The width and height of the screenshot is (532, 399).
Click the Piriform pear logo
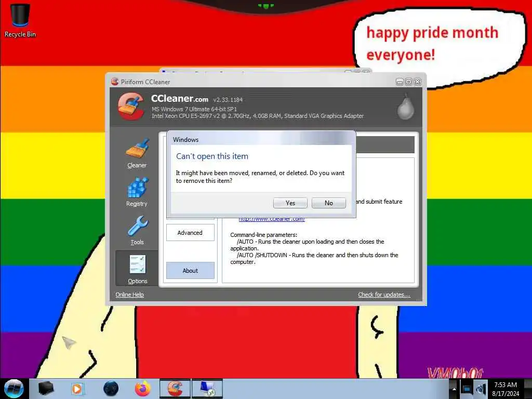tap(406, 107)
